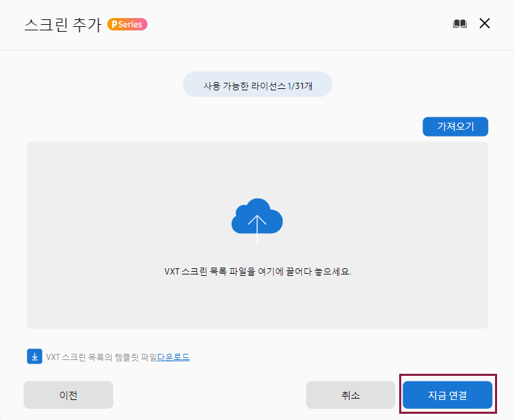Go back with the 이전 button
515x420 pixels.
tap(68, 394)
